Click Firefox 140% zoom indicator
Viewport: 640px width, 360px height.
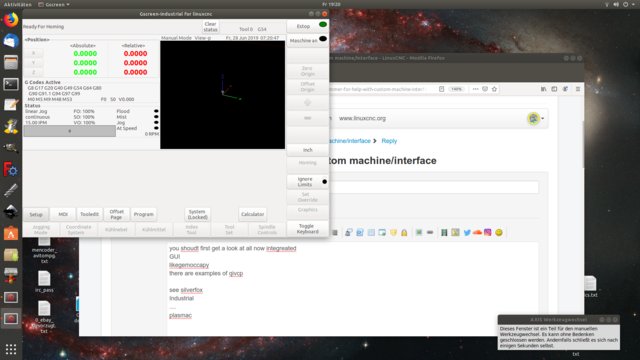[457, 89]
